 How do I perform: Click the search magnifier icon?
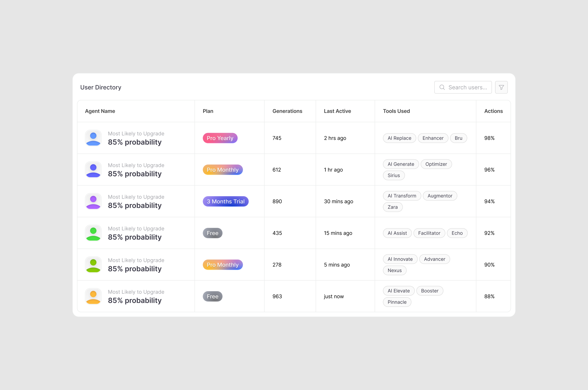coord(442,87)
